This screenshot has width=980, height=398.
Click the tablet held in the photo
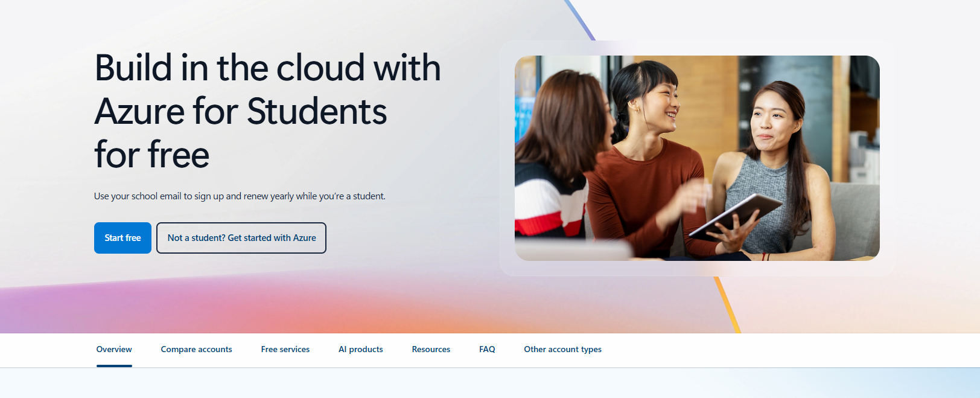[x=735, y=216]
